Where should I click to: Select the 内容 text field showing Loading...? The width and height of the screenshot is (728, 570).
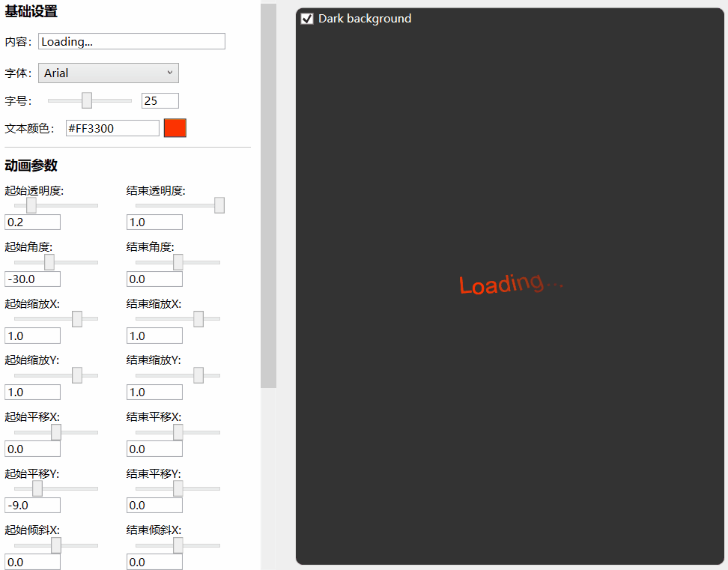132,41
